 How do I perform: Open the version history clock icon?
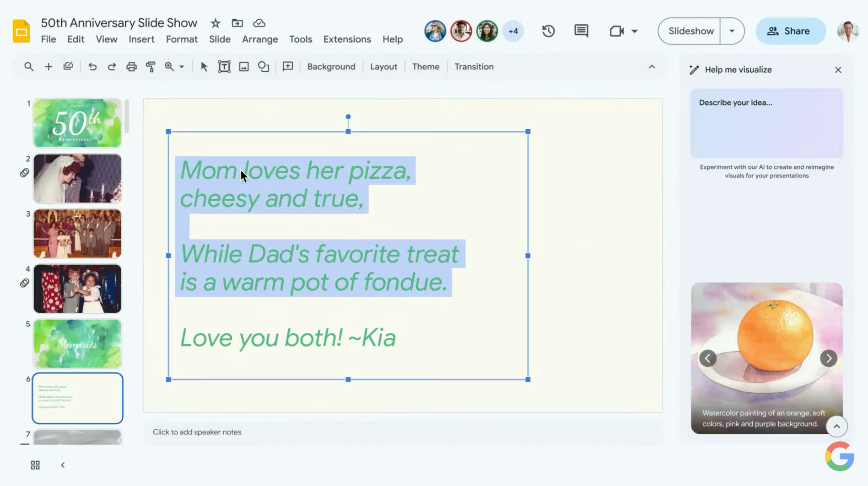pos(548,31)
